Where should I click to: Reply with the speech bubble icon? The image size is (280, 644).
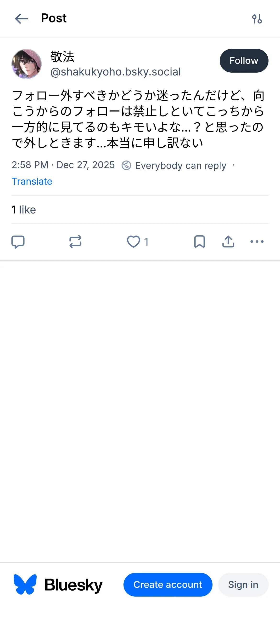click(x=18, y=242)
